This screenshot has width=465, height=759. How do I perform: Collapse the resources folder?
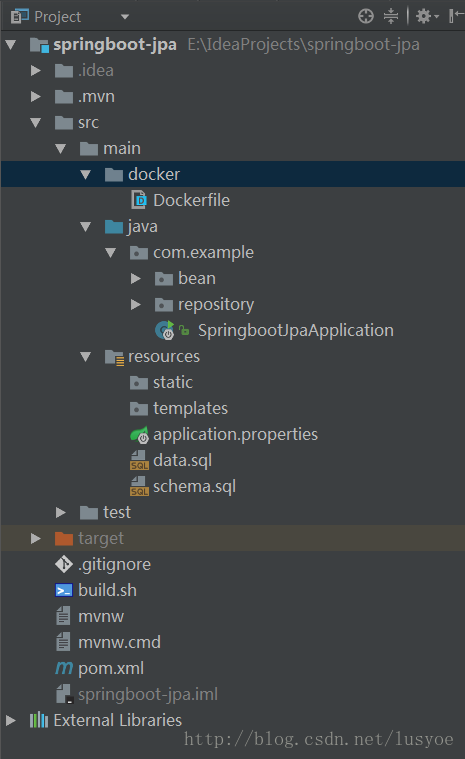point(86,357)
